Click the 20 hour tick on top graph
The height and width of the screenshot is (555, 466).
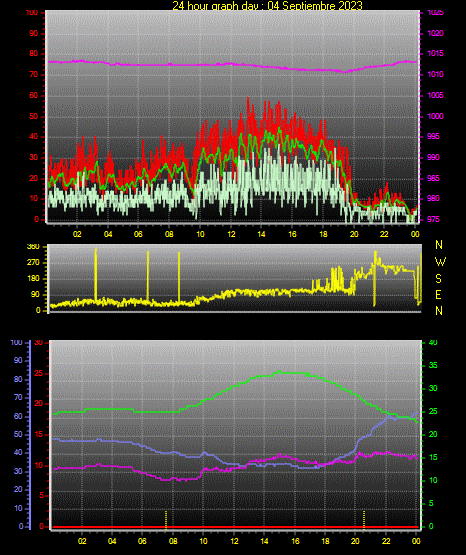(x=354, y=234)
